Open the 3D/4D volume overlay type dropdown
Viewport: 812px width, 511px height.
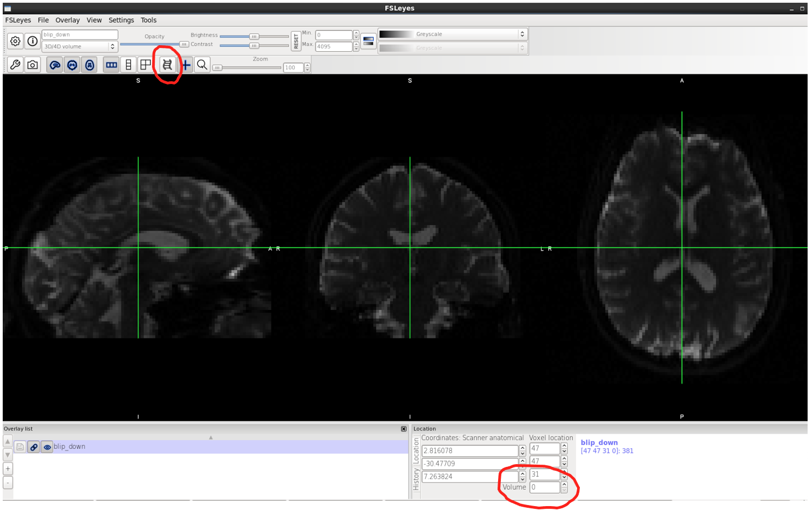click(x=80, y=46)
